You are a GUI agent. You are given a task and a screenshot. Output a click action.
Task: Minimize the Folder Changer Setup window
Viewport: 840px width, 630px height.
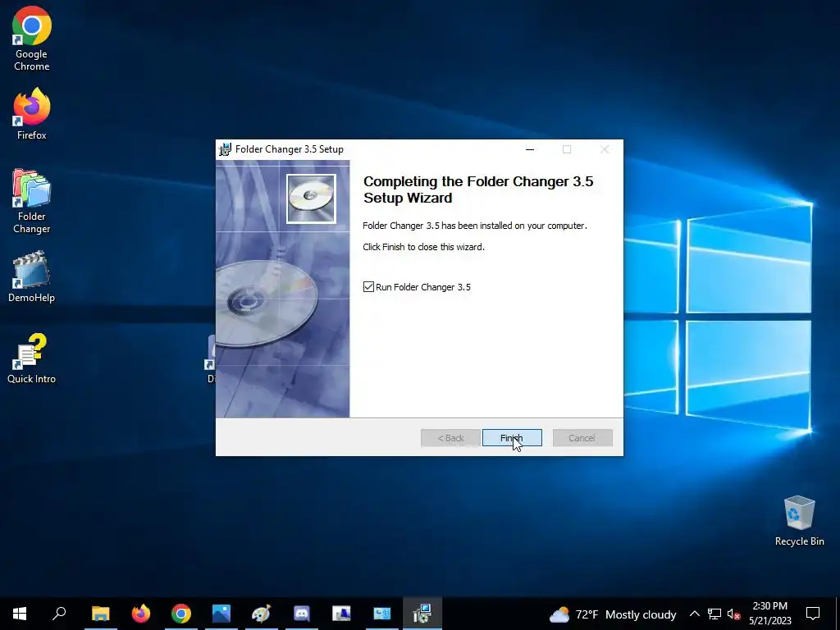(530, 149)
